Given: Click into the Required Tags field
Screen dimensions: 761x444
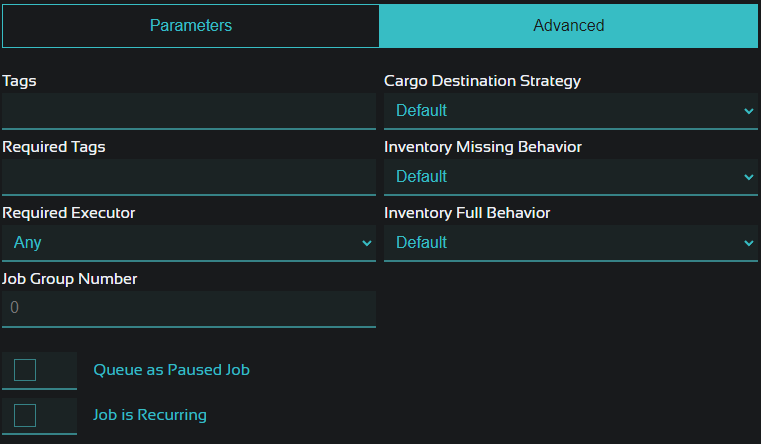Looking at the screenshot, I should pos(189,177).
